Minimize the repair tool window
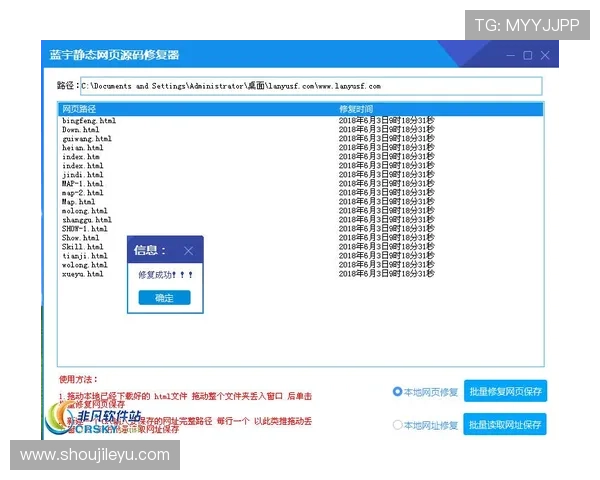 (x=510, y=55)
